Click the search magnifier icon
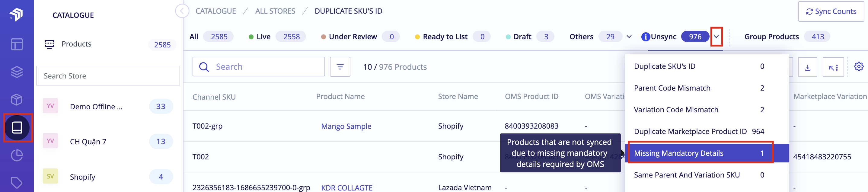Screen dimensions: 868x192 (x=204, y=67)
